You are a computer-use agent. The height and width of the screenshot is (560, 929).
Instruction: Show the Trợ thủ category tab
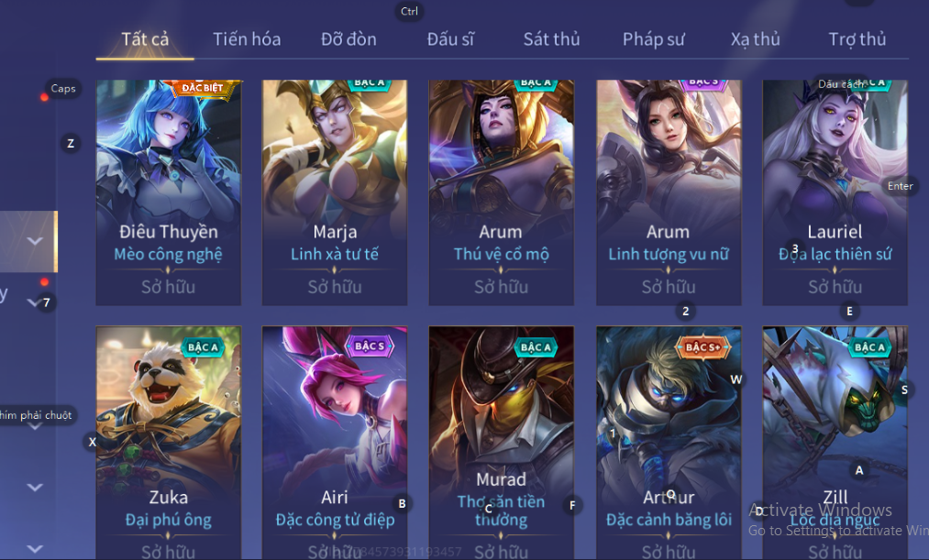857,39
